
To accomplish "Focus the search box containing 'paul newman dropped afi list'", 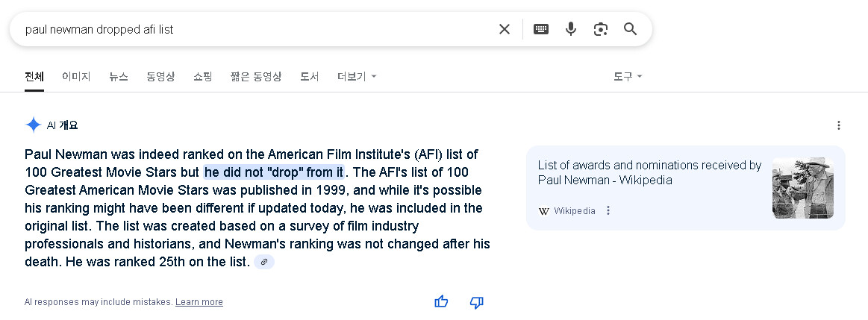I will (260, 29).
